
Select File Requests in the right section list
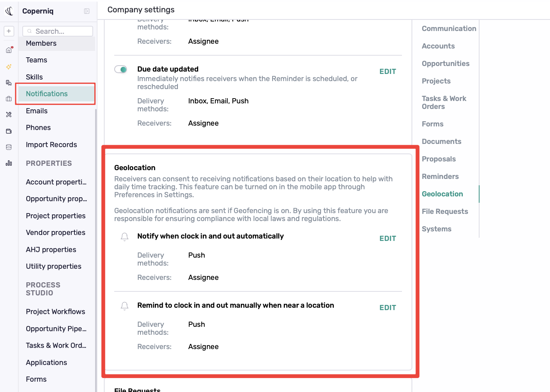pyautogui.click(x=445, y=212)
